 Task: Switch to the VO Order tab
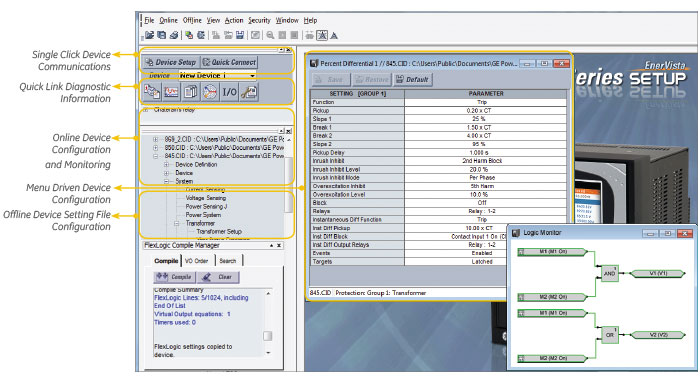(x=196, y=261)
